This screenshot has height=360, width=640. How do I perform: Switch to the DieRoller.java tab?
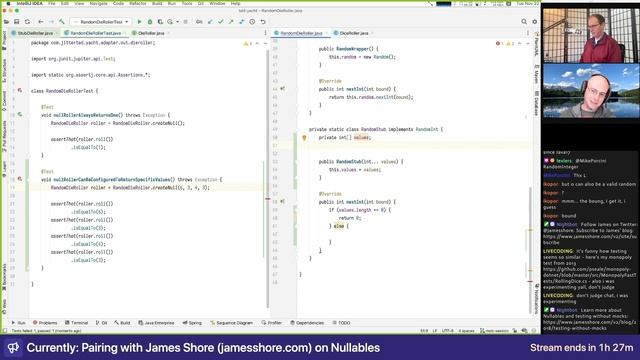151,33
